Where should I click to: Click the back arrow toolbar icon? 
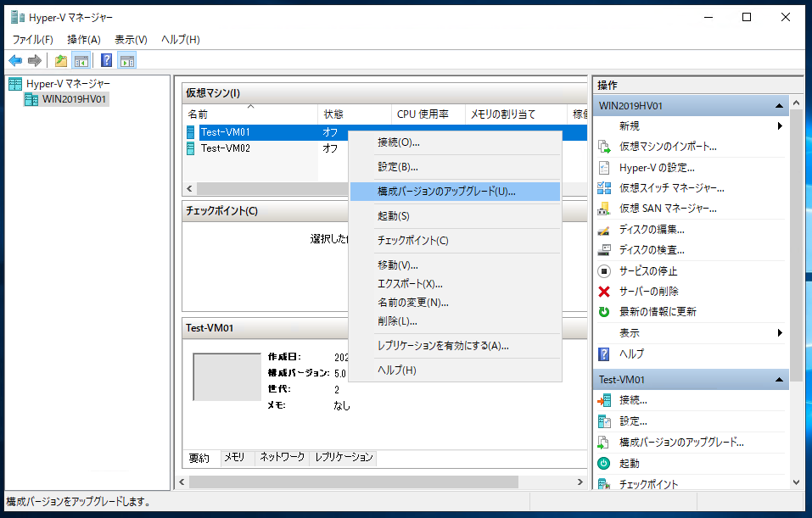tap(15, 60)
